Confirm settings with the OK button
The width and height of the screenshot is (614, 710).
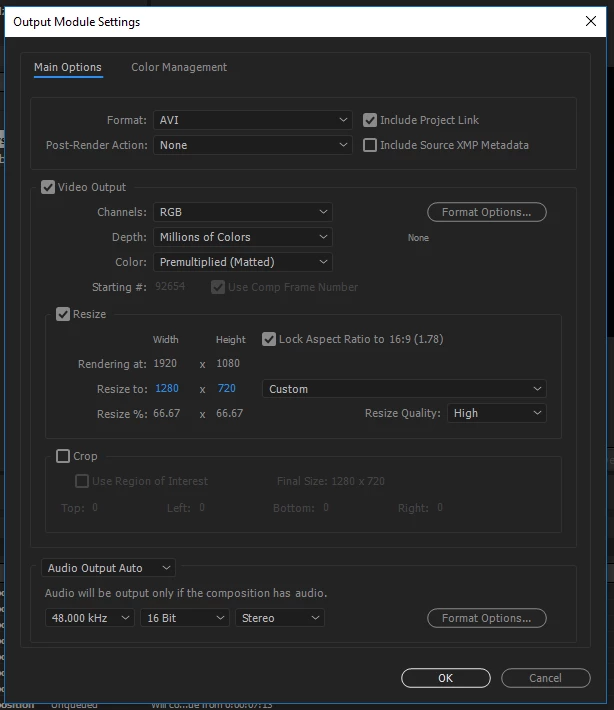[x=446, y=678]
